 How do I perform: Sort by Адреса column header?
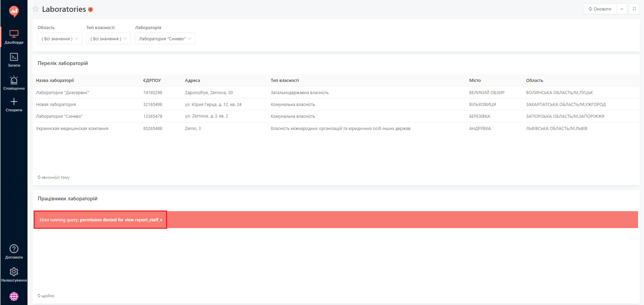click(193, 81)
